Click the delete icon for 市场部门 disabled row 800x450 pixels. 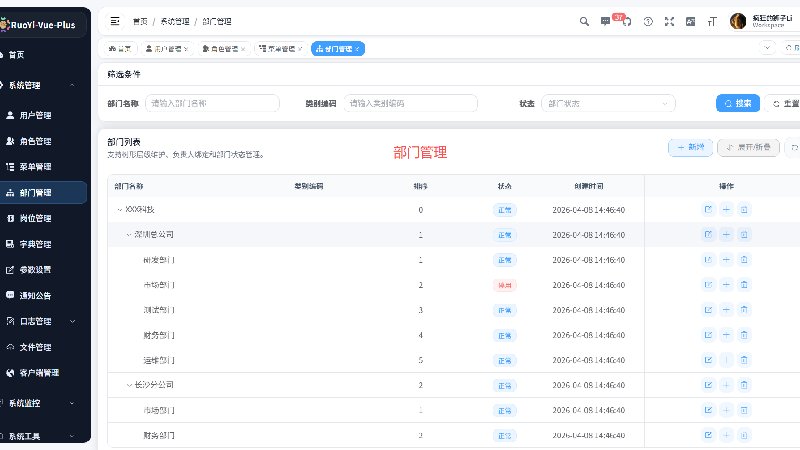point(744,285)
